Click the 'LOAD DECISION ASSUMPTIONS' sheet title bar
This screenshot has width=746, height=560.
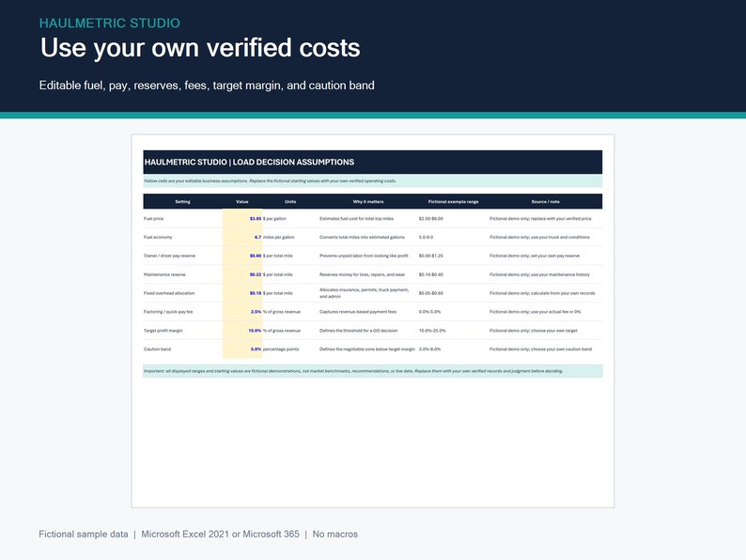372,163
